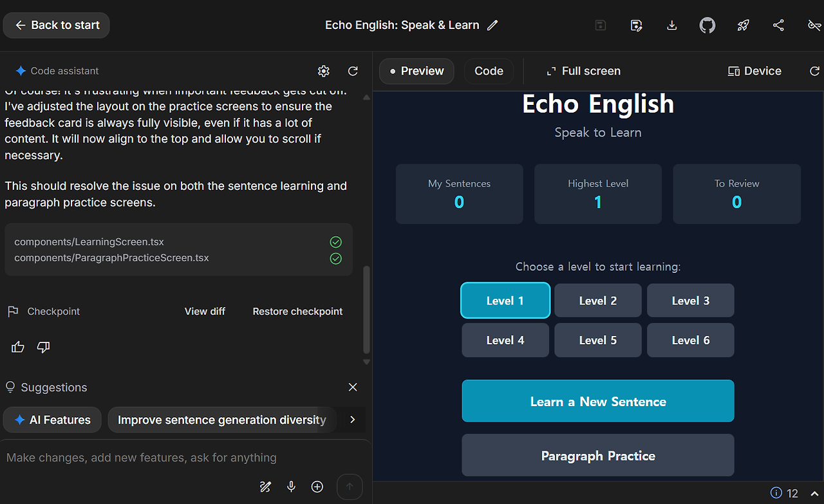Click the annotate wand icon below the prompt
The image size is (824, 504).
(x=265, y=487)
